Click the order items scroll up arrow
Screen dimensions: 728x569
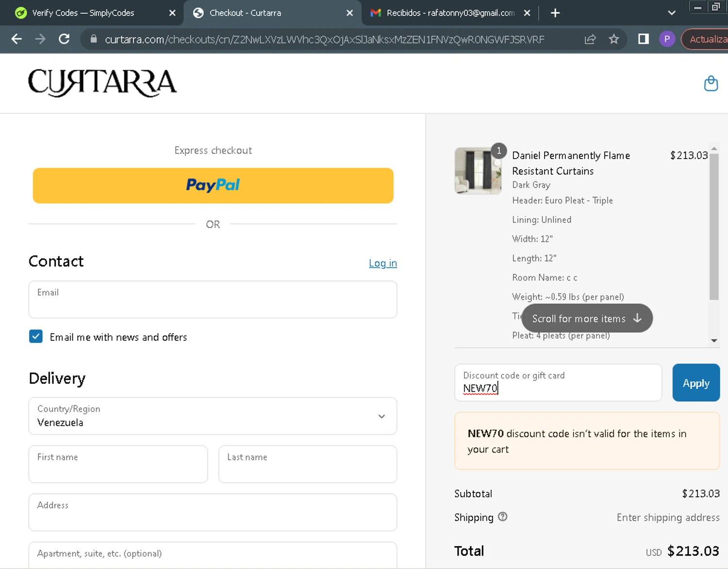[x=714, y=148]
